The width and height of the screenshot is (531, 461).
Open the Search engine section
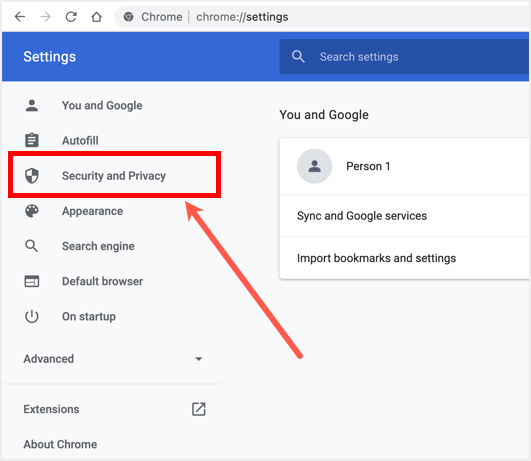[x=98, y=246]
